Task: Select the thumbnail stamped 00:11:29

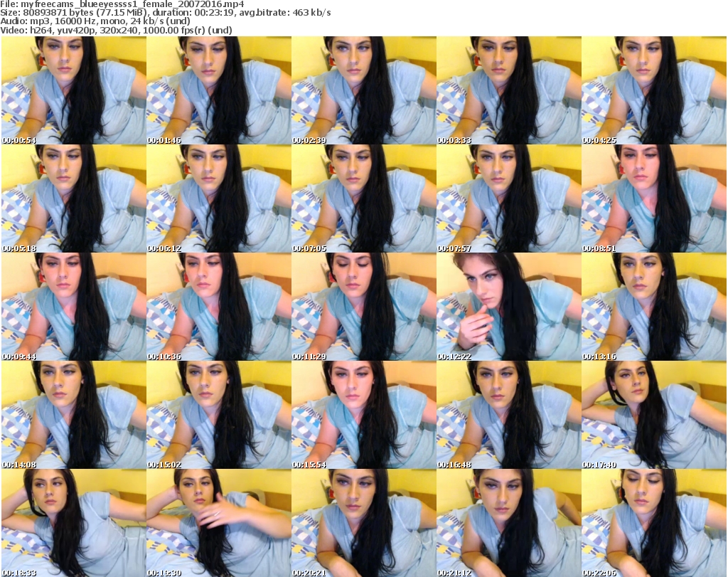Action: coord(363,307)
